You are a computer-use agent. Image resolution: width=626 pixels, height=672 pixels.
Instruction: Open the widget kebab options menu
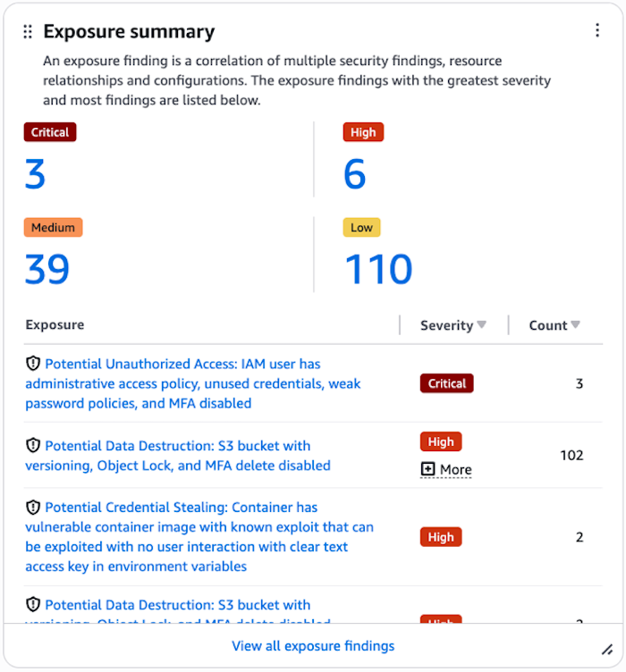coord(597,30)
